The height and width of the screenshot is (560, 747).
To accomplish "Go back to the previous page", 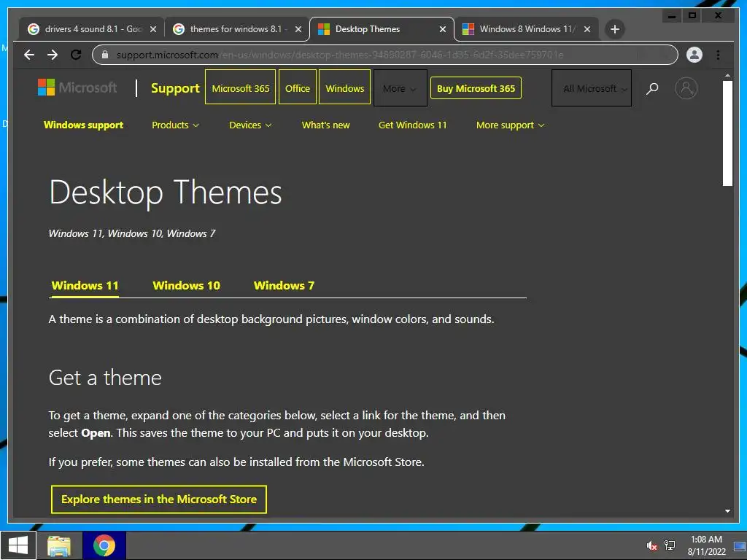I will 29,55.
